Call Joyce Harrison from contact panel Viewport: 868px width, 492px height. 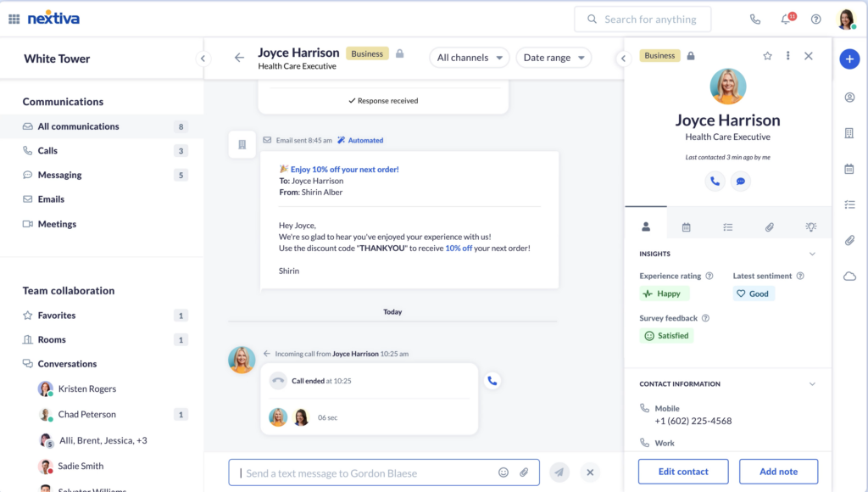click(x=715, y=182)
